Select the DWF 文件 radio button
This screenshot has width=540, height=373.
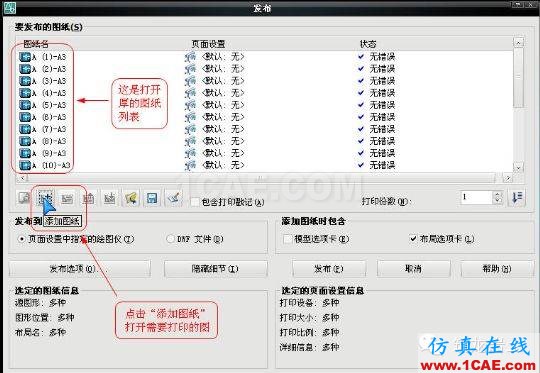pyautogui.click(x=170, y=239)
